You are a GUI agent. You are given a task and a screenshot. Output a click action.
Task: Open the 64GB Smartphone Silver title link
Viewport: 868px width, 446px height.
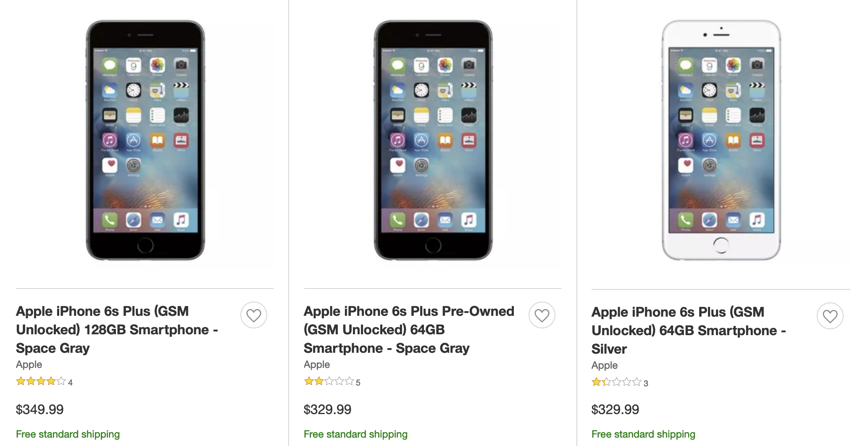688,331
